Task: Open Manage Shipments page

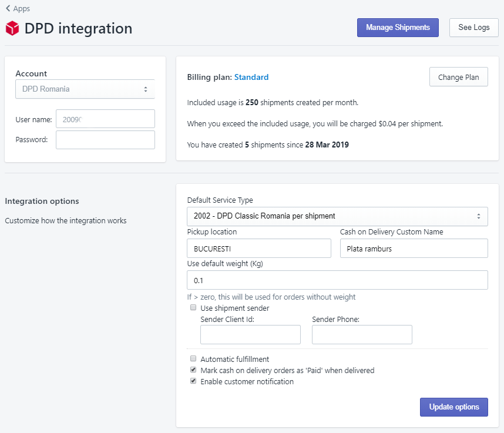Action: click(398, 28)
